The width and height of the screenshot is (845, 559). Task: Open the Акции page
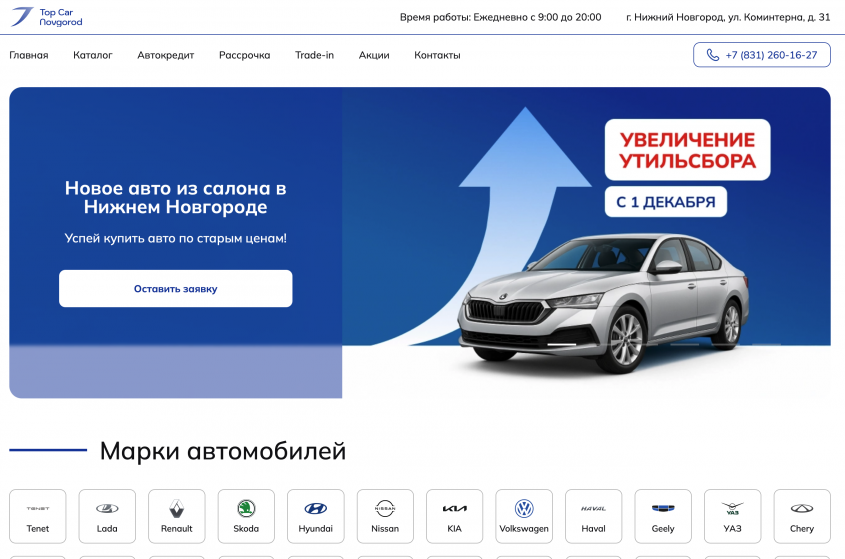click(374, 55)
